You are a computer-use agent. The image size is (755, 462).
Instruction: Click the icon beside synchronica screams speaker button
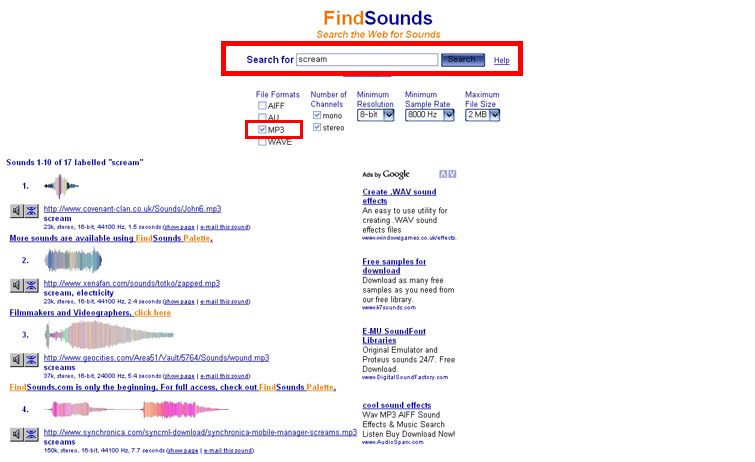[32, 434]
